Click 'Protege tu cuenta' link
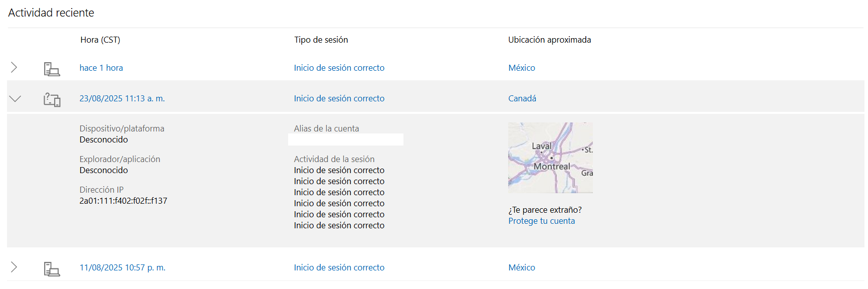The image size is (868, 289). 542,221
